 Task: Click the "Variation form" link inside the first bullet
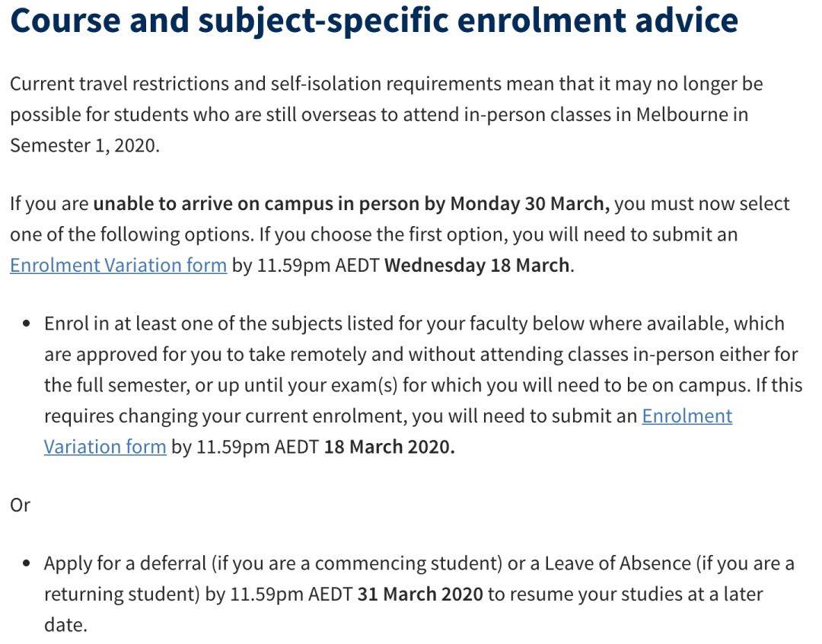(x=105, y=446)
